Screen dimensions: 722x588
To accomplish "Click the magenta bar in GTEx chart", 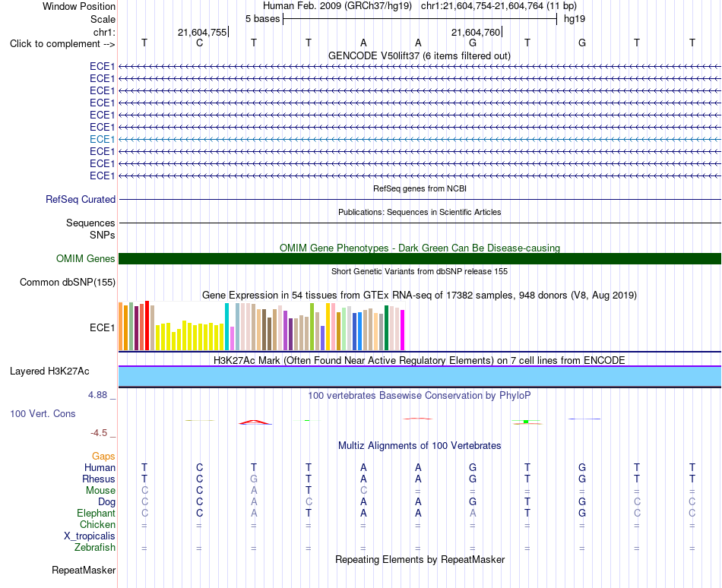I will [x=403, y=330].
